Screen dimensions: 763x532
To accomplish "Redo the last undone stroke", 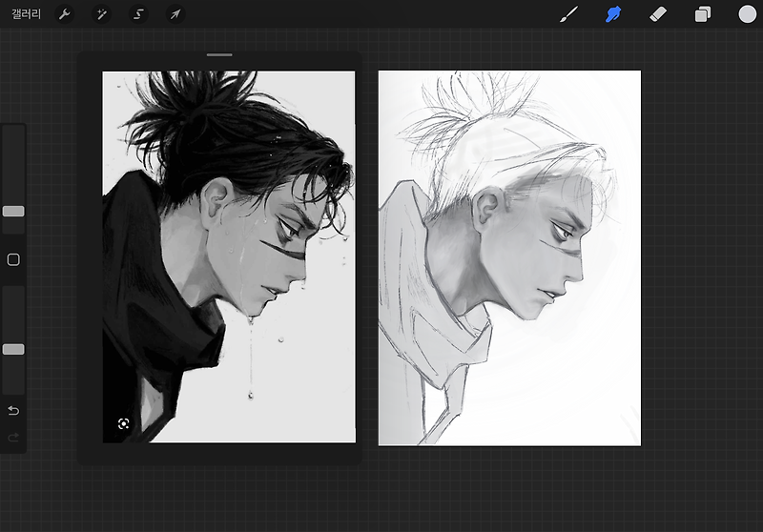I will (x=13, y=438).
